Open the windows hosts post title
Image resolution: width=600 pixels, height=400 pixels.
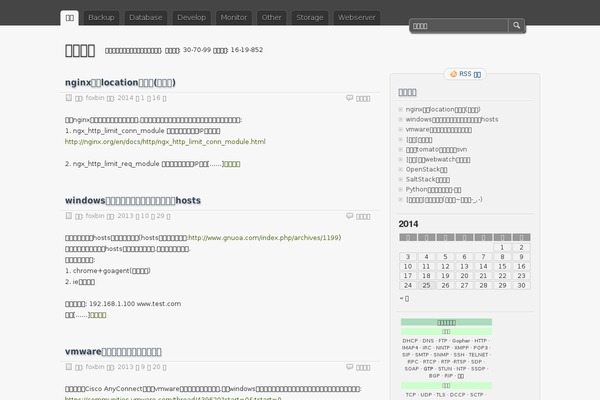(133, 200)
